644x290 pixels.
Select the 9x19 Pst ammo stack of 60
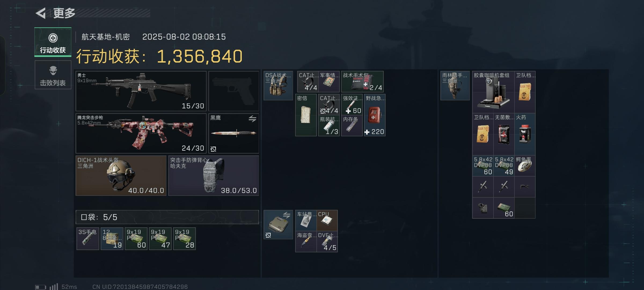click(x=136, y=239)
